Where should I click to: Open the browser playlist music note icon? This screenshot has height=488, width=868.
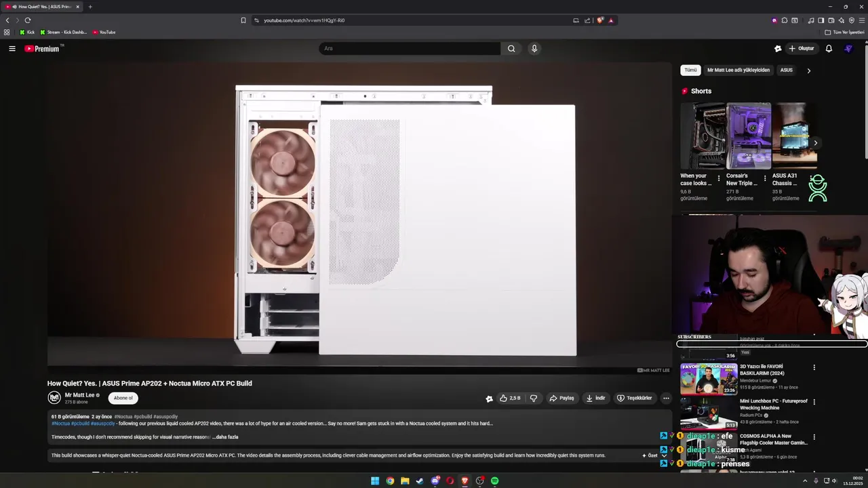(811, 20)
